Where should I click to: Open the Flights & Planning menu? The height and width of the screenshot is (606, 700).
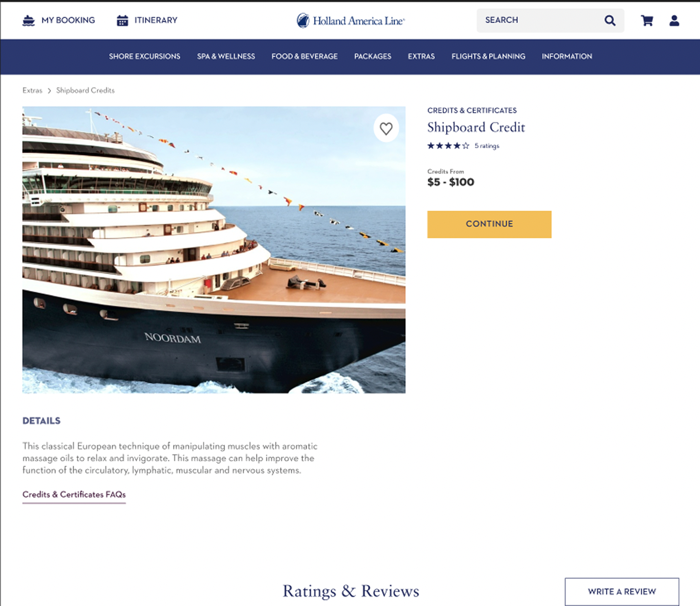click(x=488, y=56)
